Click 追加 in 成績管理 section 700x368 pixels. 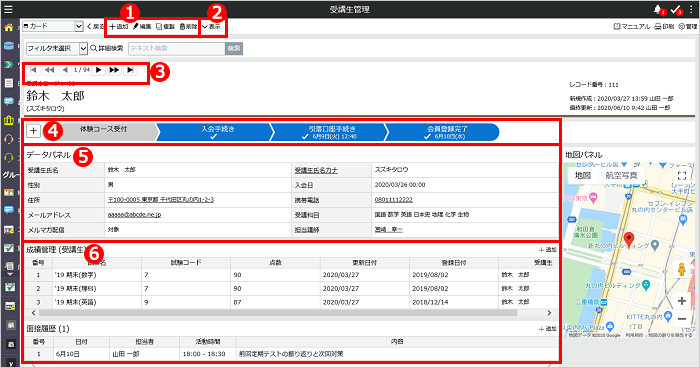pos(548,250)
